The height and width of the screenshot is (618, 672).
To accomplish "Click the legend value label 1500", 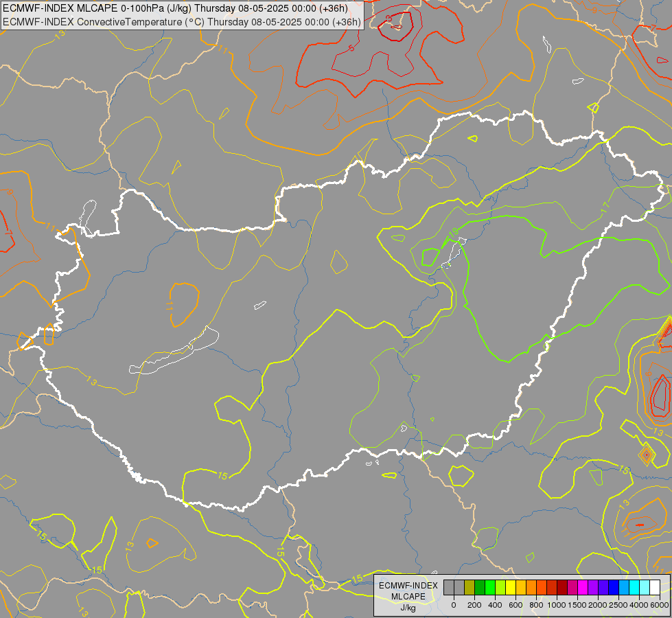I will pyautogui.click(x=578, y=605).
